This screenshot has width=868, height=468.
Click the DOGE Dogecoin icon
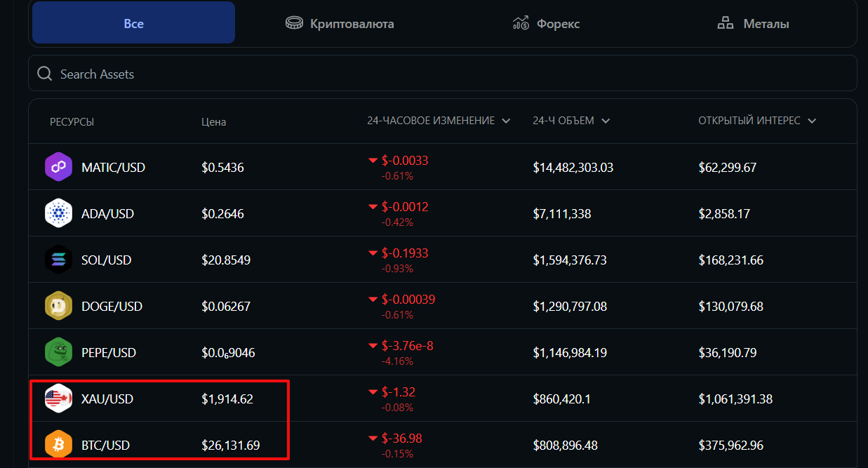click(x=58, y=306)
